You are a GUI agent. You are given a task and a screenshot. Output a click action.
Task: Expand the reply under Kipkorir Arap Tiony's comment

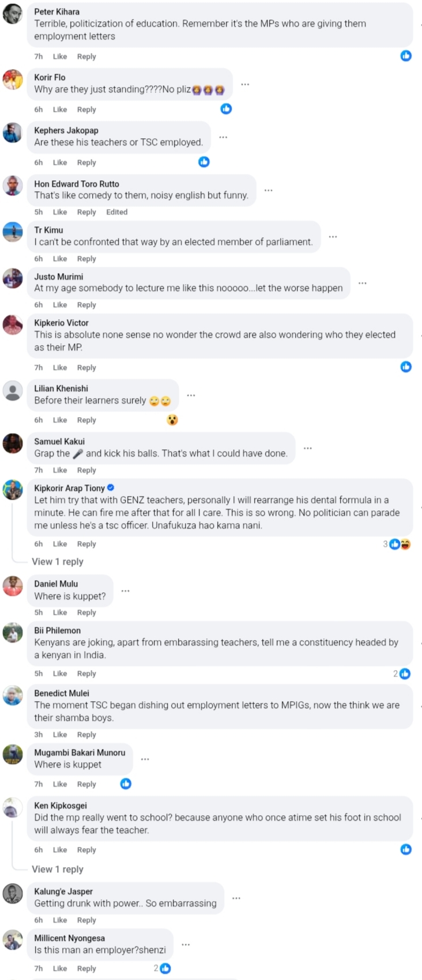click(x=57, y=562)
